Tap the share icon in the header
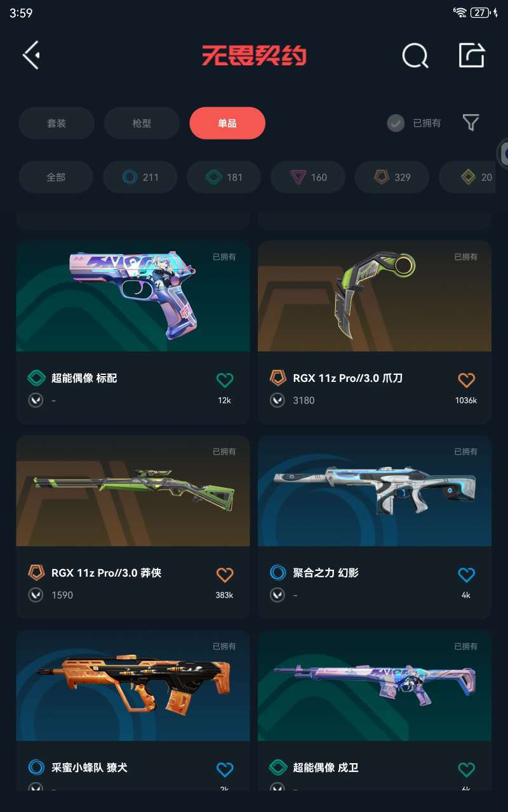 [472, 55]
